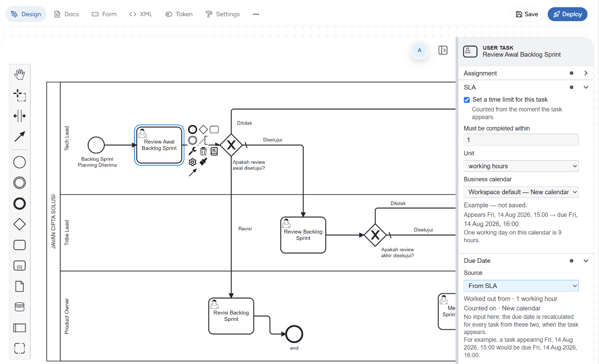Switch to the Design tab
Viewport: 599px width, 364px height.
[x=26, y=14]
